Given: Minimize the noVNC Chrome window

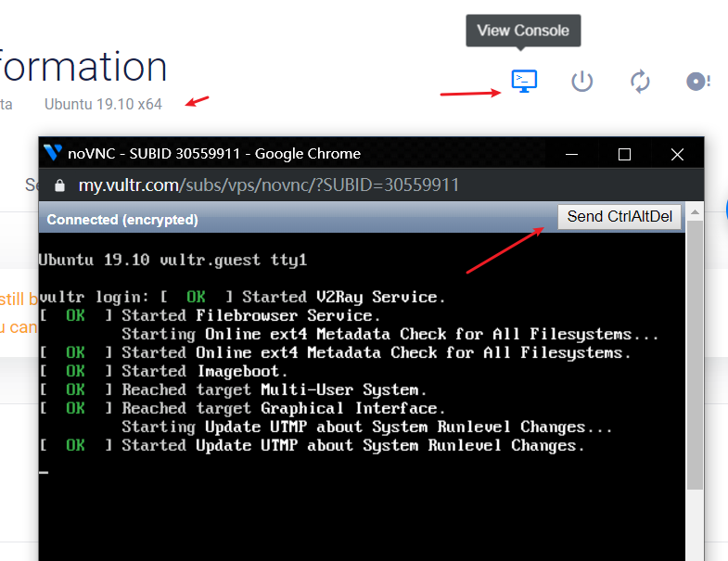Looking at the screenshot, I should (570, 154).
